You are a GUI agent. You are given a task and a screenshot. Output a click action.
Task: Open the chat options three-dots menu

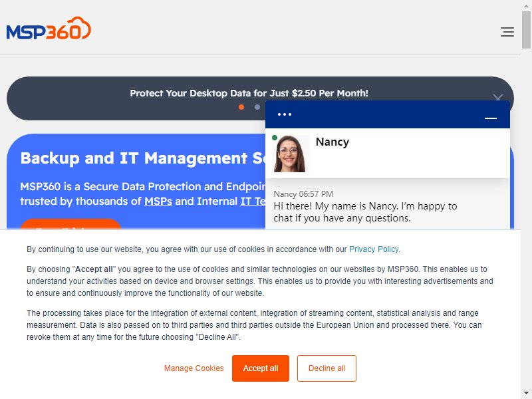[x=285, y=114]
